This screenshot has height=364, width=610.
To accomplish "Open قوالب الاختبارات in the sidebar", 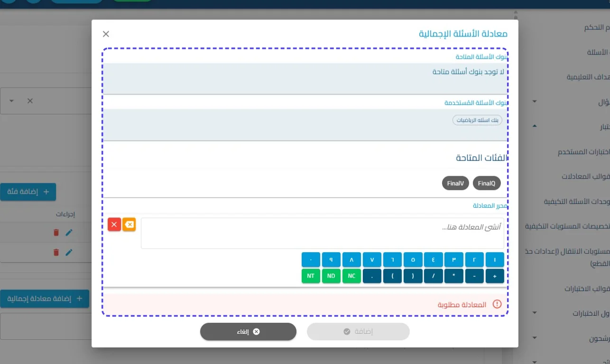I will pyautogui.click(x=587, y=288).
